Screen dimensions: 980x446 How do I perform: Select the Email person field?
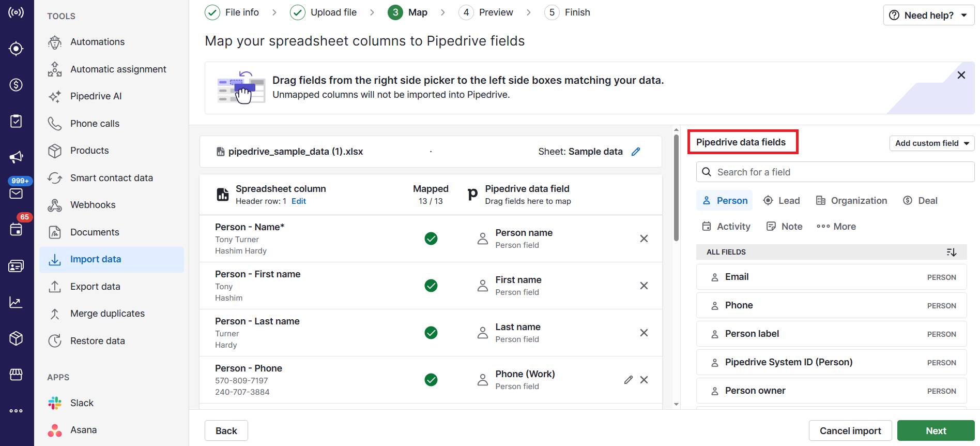click(832, 277)
